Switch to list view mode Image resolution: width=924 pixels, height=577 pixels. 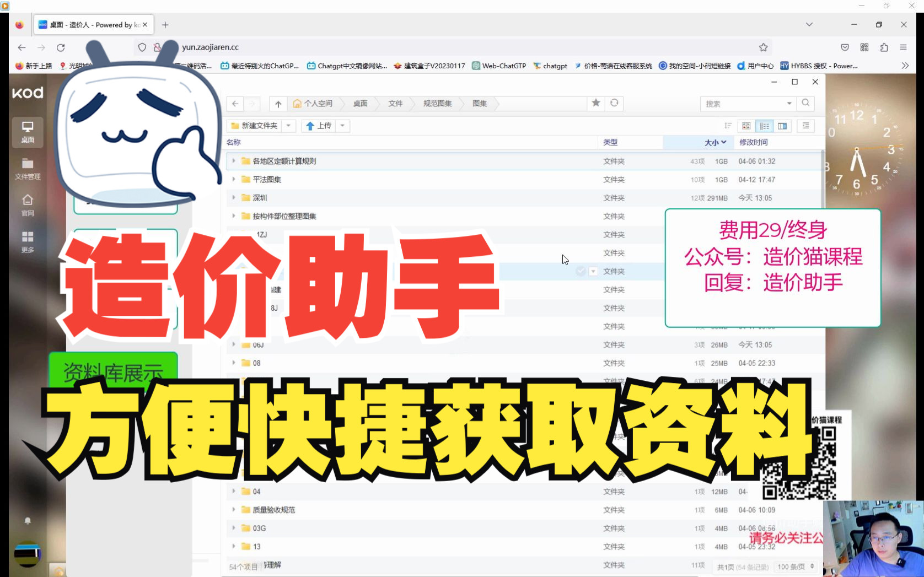tap(764, 126)
